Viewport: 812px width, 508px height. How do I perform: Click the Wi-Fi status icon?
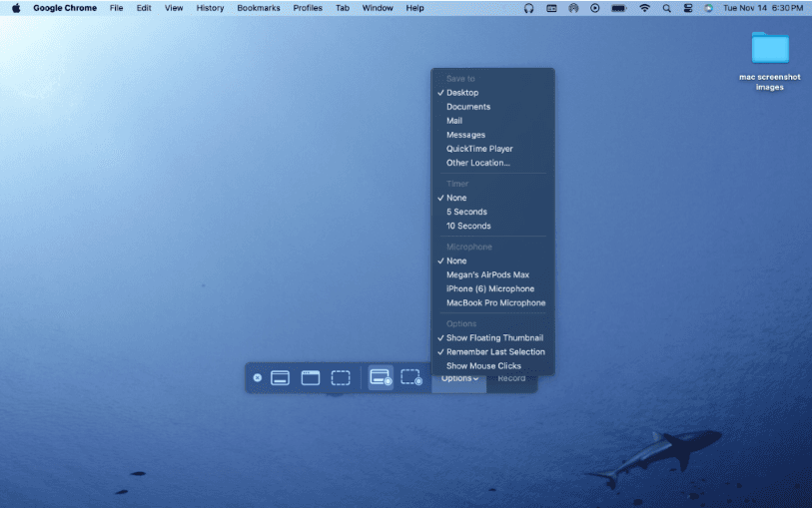coord(644,8)
